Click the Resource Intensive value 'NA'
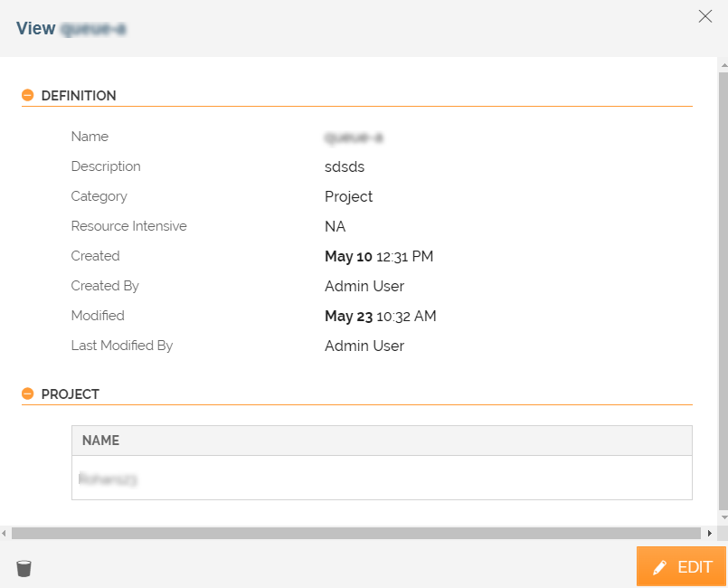The image size is (728, 588). [335, 226]
